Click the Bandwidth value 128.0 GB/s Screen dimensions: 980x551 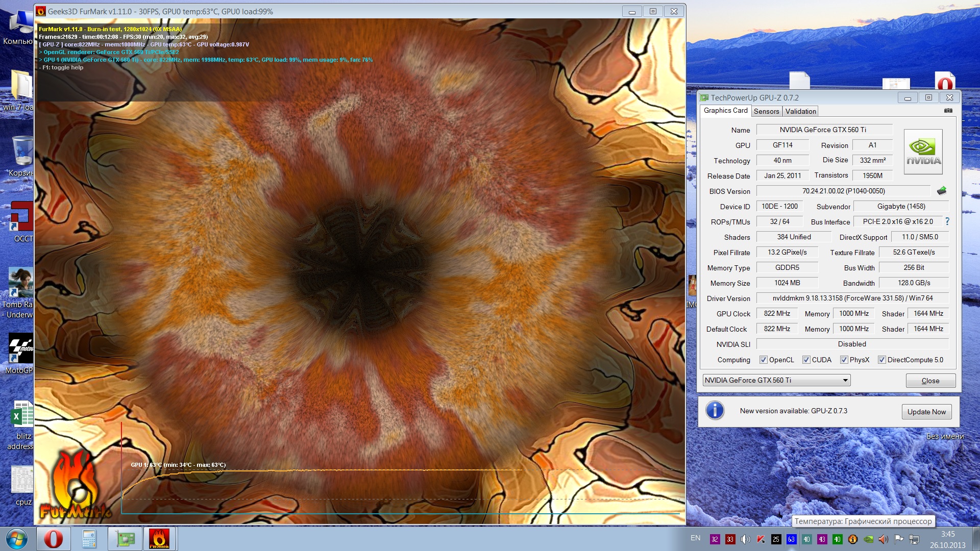pyautogui.click(x=914, y=283)
